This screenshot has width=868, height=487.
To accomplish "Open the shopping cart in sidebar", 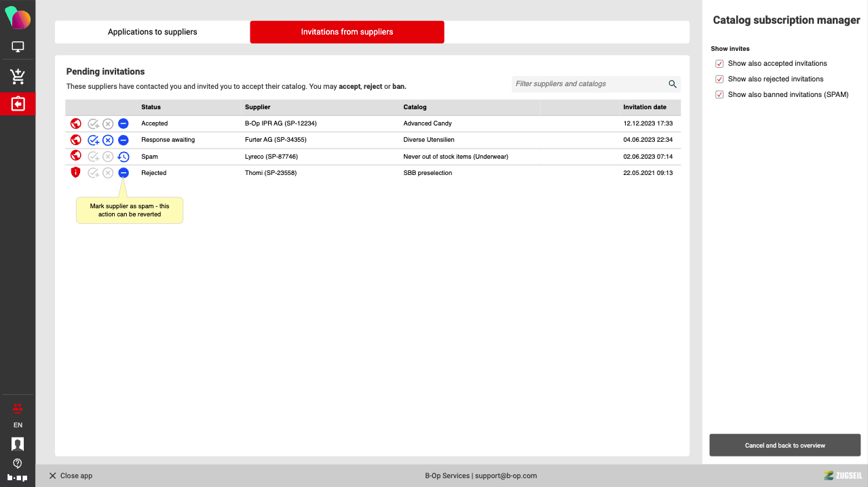I will [18, 77].
